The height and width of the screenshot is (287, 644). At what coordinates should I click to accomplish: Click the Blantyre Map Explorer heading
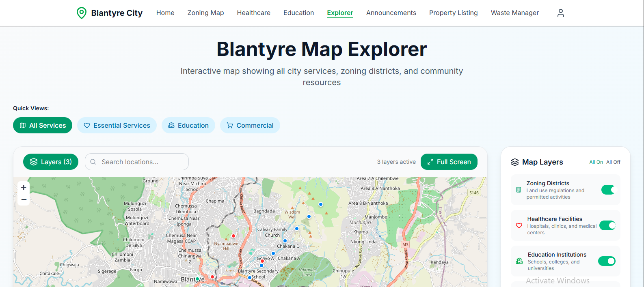(x=322, y=49)
